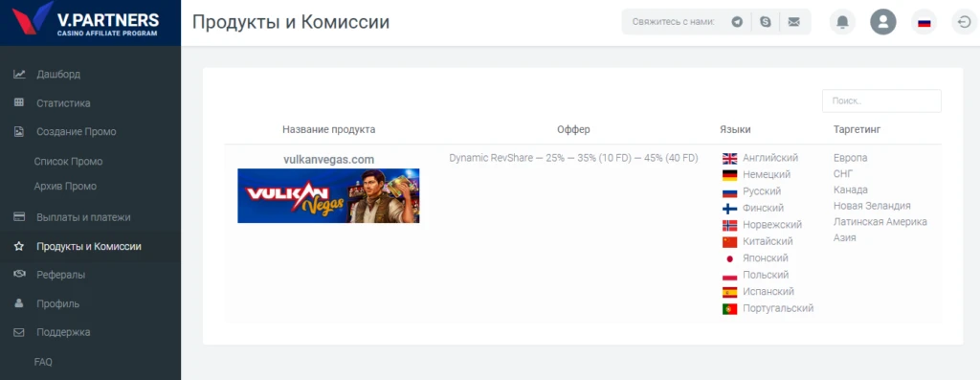
Task: Click the Поддержка envelope icon in sidebar
Action: click(x=19, y=332)
